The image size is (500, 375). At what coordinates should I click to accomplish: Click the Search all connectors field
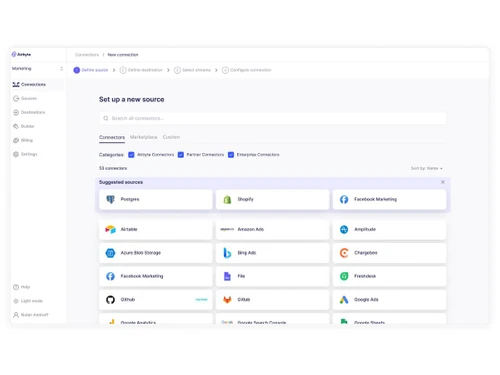273,118
